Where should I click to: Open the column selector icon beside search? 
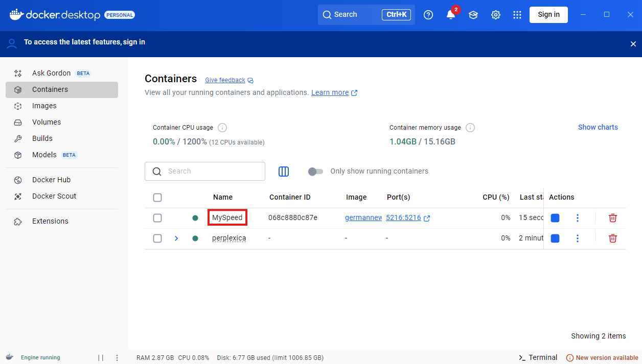click(x=284, y=172)
